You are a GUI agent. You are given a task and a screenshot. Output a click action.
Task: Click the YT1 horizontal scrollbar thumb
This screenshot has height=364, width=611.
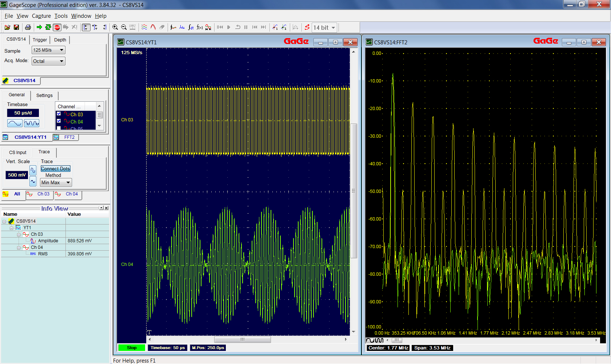(242, 339)
